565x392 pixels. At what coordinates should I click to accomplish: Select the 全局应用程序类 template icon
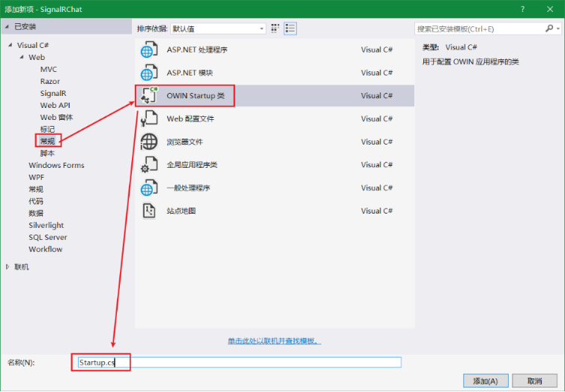149,165
